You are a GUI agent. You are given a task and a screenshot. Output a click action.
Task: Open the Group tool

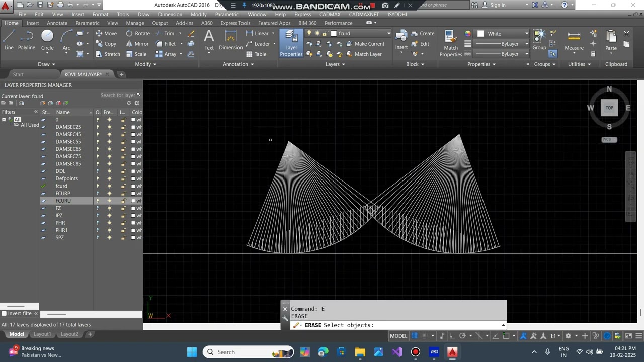tap(539, 40)
